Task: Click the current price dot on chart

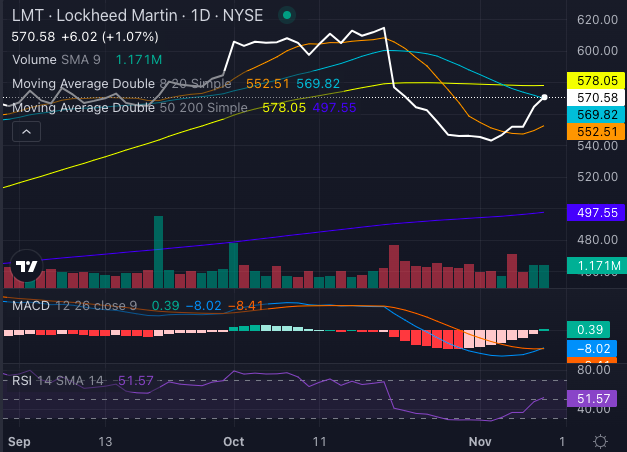Action: (544, 97)
